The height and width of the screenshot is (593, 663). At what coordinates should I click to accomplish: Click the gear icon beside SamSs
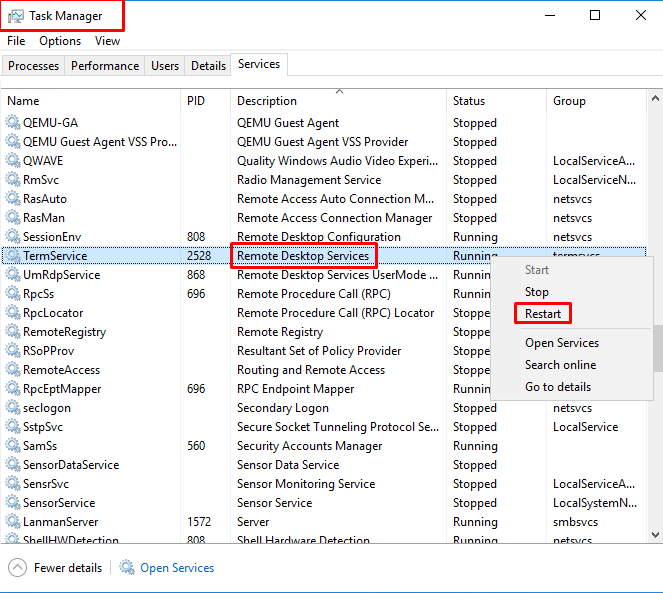click(x=13, y=446)
